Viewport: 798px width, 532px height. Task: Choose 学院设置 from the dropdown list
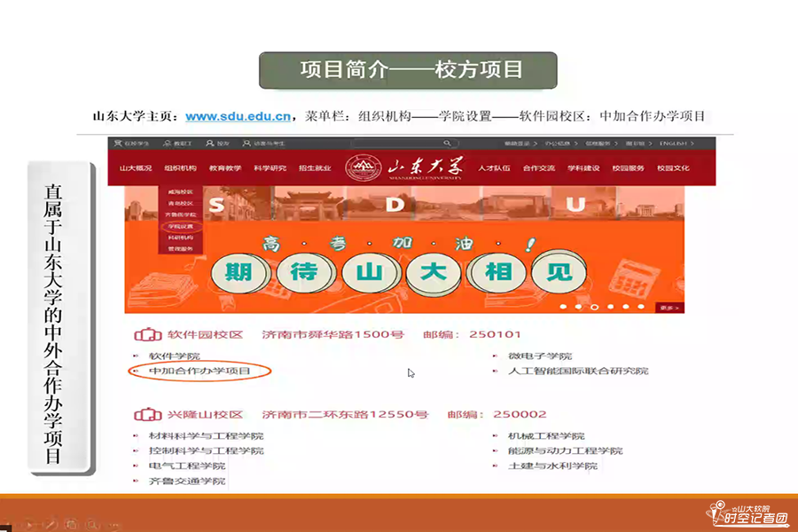click(x=178, y=226)
